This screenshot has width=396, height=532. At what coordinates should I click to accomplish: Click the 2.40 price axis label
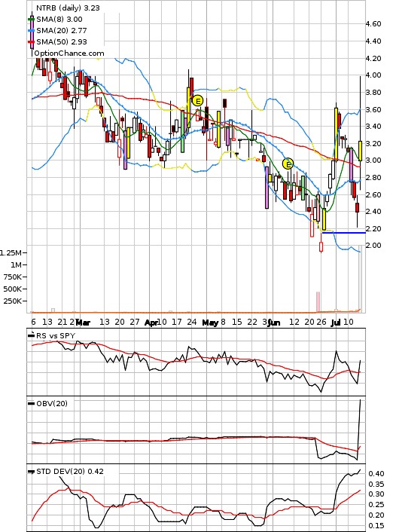[x=373, y=212]
